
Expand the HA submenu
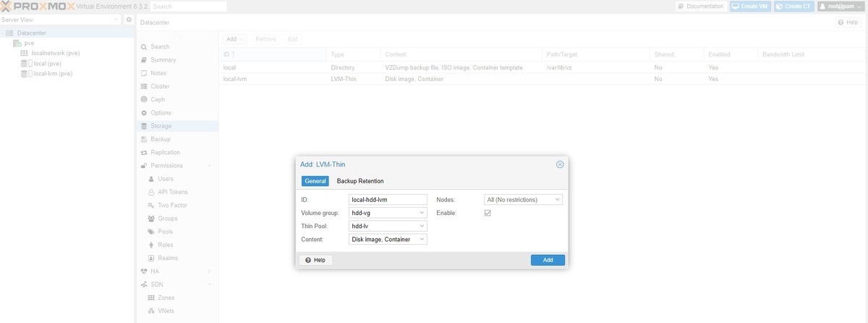click(x=210, y=272)
